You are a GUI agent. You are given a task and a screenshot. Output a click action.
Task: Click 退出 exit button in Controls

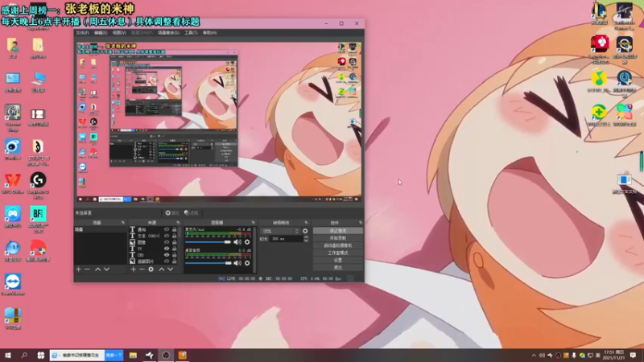click(338, 268)
